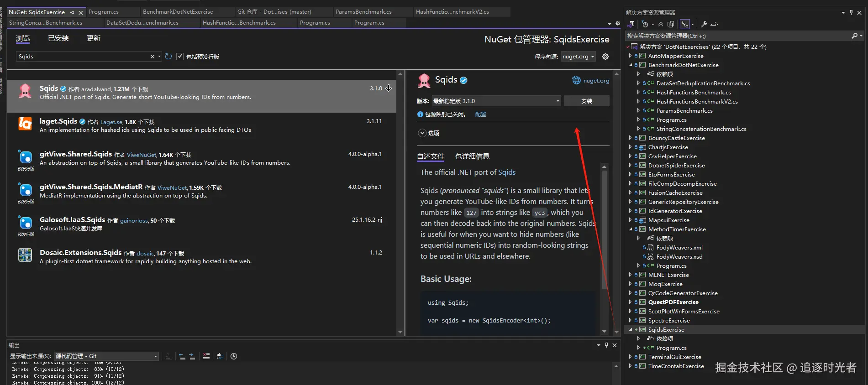868x385 pixels.
Task: Collapse the MethodTimerExercise project node
Action: (x=631, y=229)
